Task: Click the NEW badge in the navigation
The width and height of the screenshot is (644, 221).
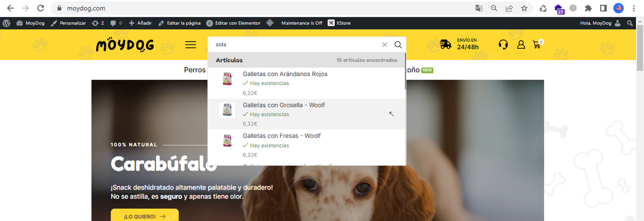Action: (x=427, y=70)
